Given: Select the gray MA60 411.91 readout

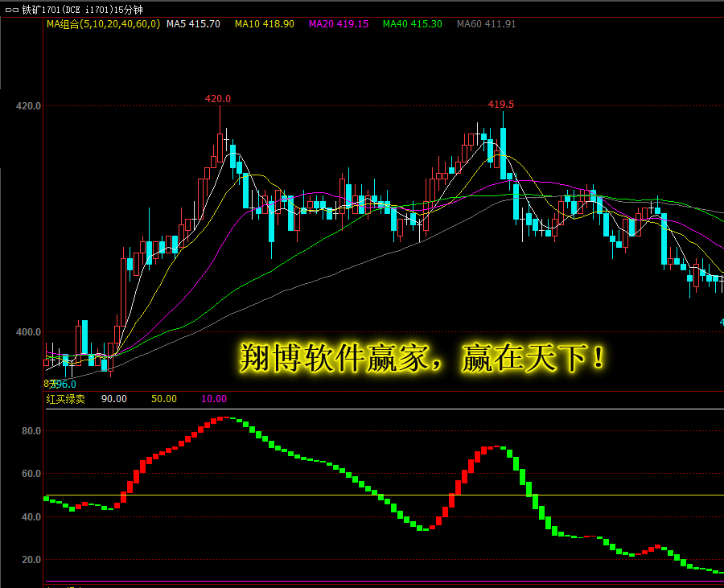Looking at the screenshot, I should pos(486,24).
